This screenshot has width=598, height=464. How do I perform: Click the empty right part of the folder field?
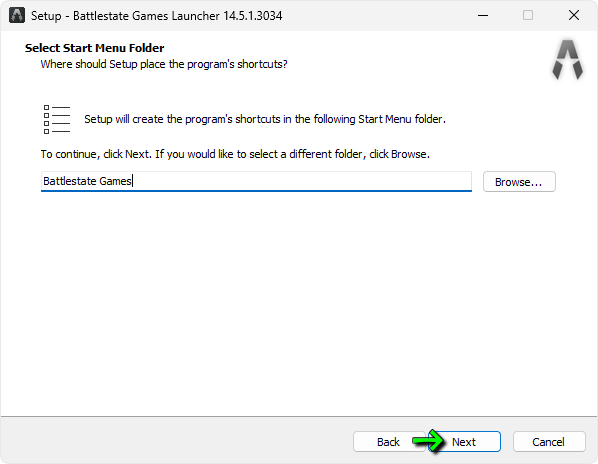click(x=301, y=181)
